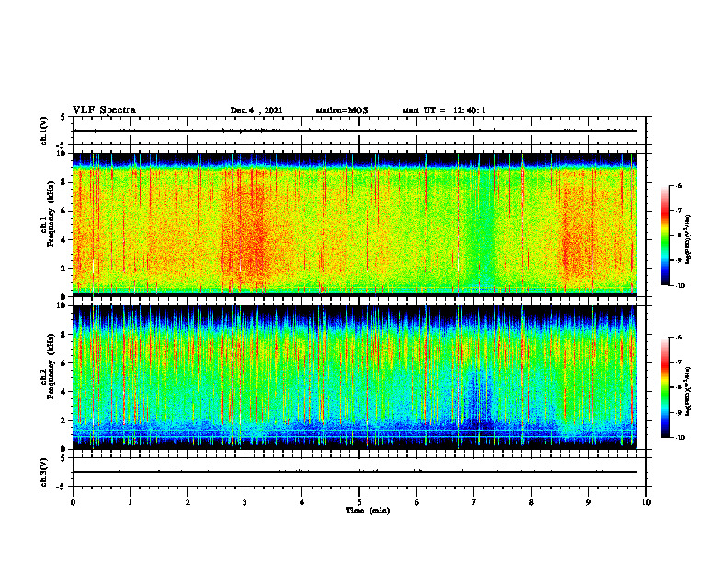Click time axis tick label "4"

coord(302,502)
